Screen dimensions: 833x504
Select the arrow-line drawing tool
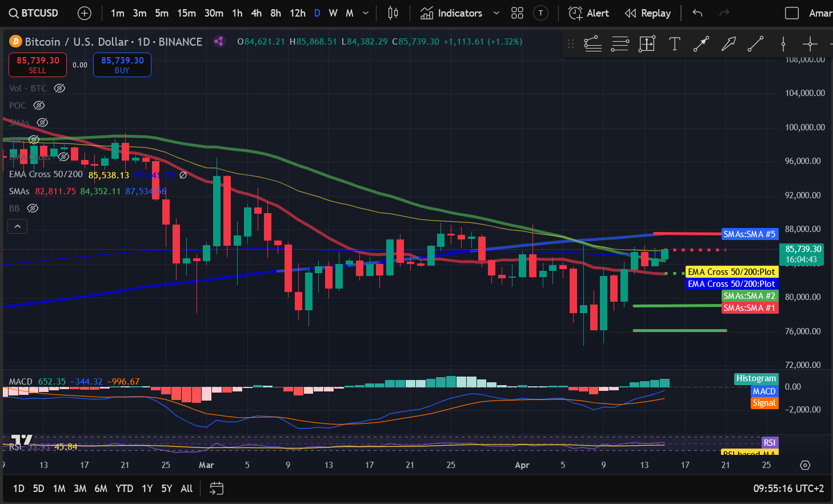pyautogui.click(x=701, y=44)
